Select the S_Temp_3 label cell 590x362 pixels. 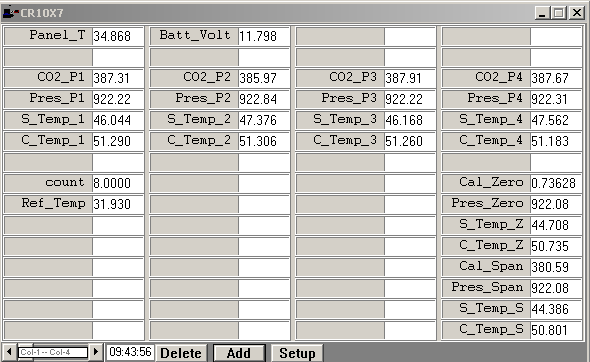click(x=340, y=120)
